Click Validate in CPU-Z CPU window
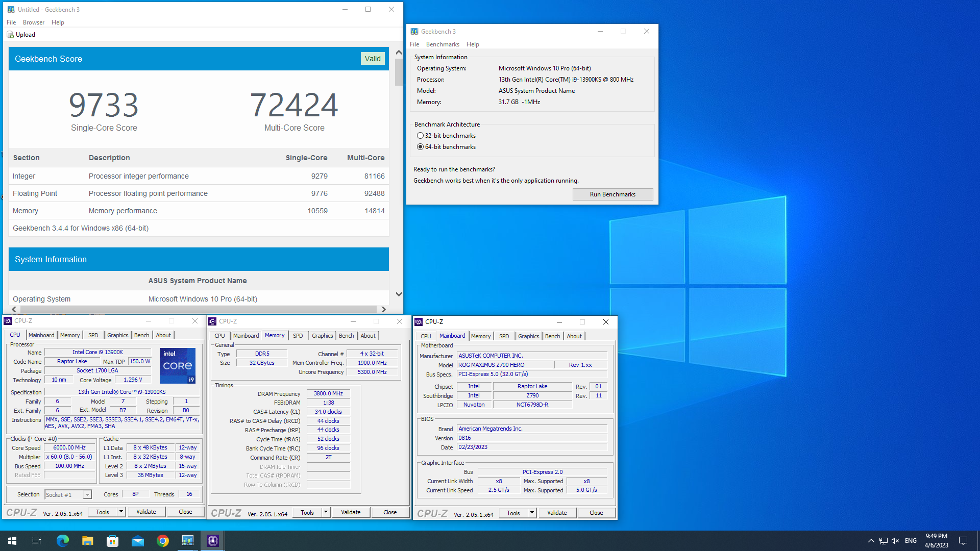The height and width of the screenshot is (551, 980). [x=146, y=512]
